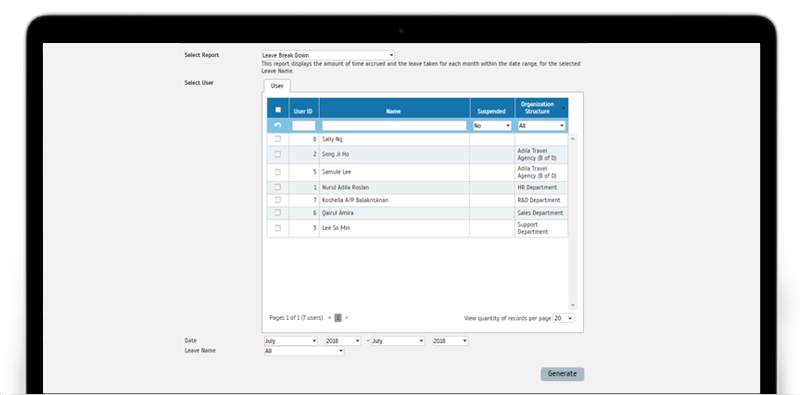Click "Pages 1 of 1 (7 users)" text
Viewport: 800px width, 395px height.
[x=296, y=317]
